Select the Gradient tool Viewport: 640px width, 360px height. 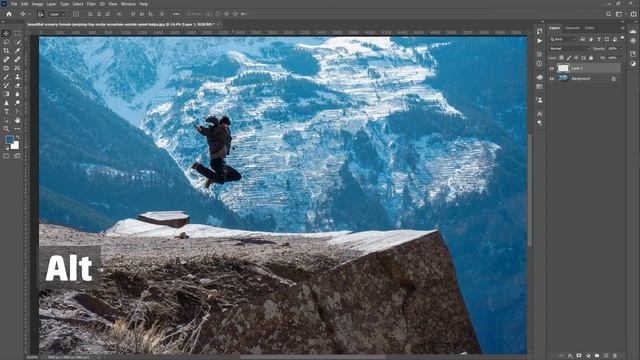[6, 94]
